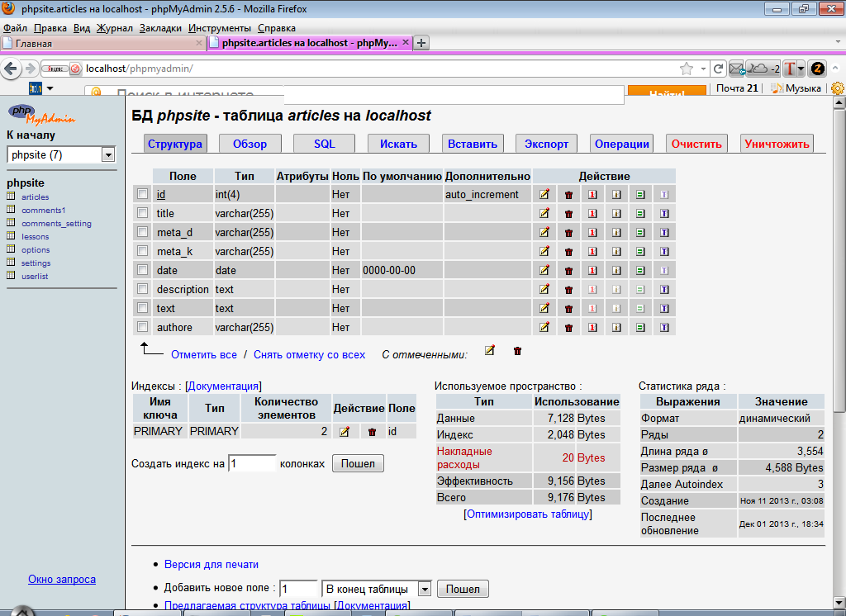Select comments_setting table in sidebar

click(x=57, y=223)
